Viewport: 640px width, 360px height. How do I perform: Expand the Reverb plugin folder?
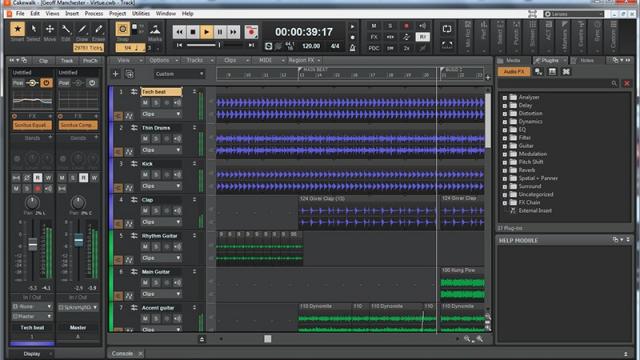(505, 170)
